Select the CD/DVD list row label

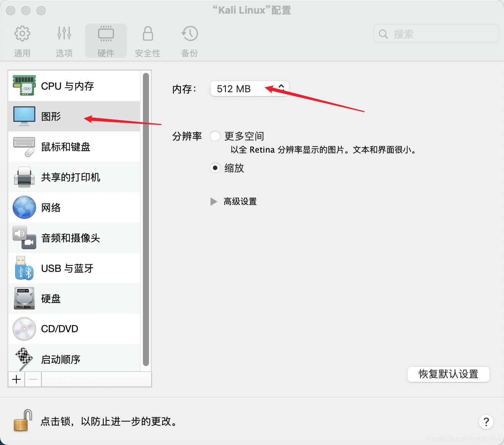60,329
